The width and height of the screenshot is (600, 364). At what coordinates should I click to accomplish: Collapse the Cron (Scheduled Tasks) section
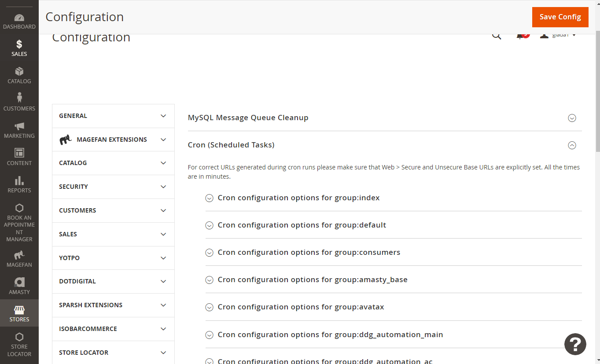click(x=385, y=145)
